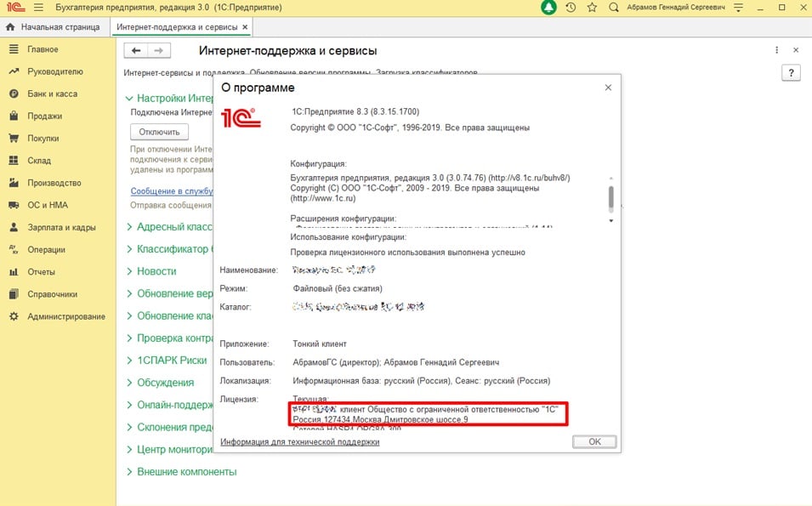This screenshot has height=506, width=812.
Task: Open the notifications bell icon
Action: 549,8
